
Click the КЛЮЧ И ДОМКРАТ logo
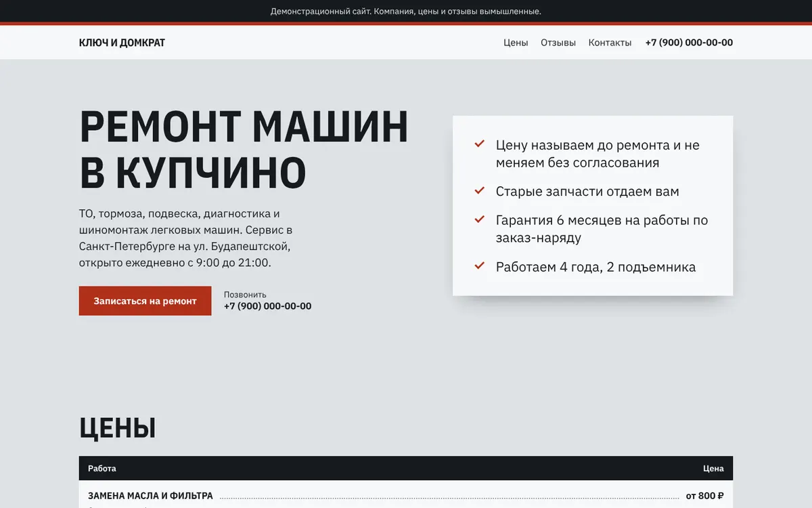pos(122,43)
